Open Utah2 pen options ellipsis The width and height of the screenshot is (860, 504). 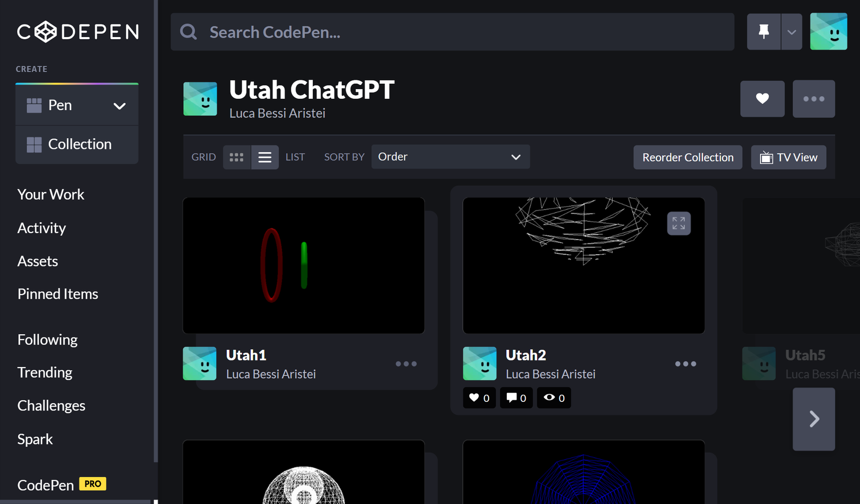coord(685,364)
